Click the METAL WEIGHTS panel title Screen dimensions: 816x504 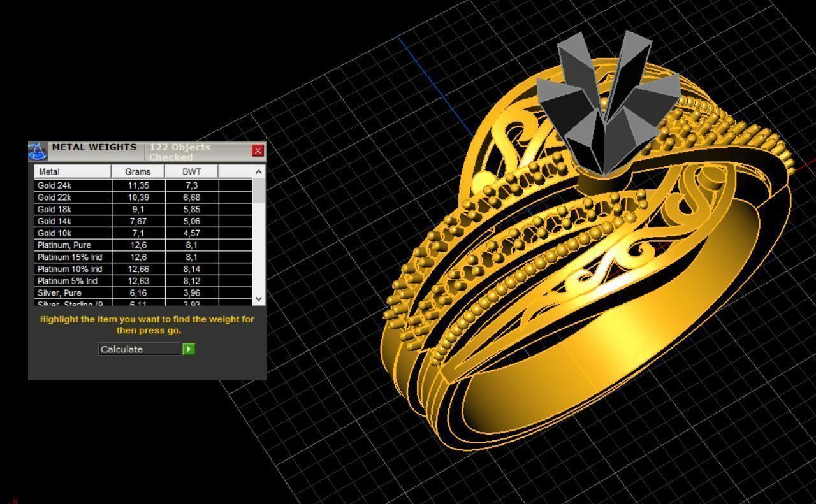(94, 147)
